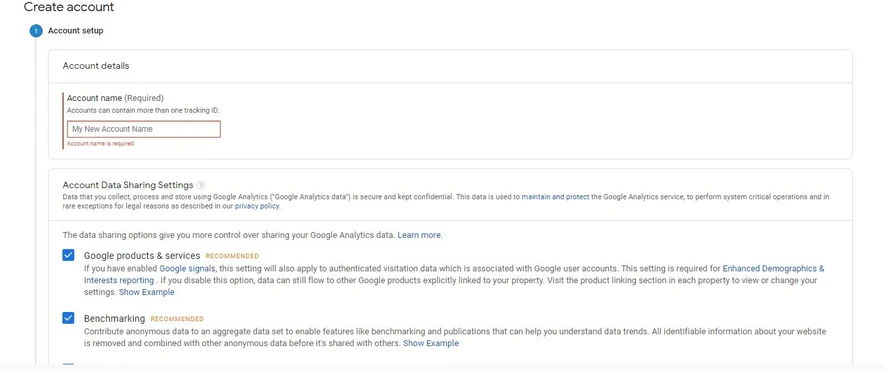885x371 pixels.
Task: Select the Account setup step label
Action: coord(76,31)
